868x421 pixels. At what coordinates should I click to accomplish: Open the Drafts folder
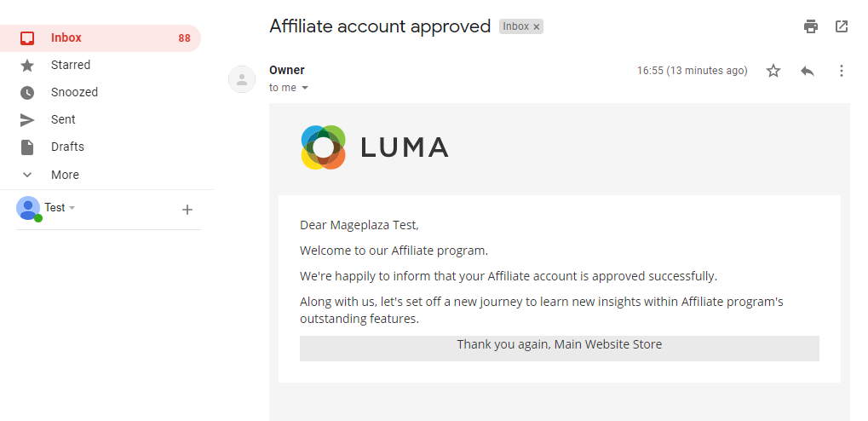pos(67,147)
